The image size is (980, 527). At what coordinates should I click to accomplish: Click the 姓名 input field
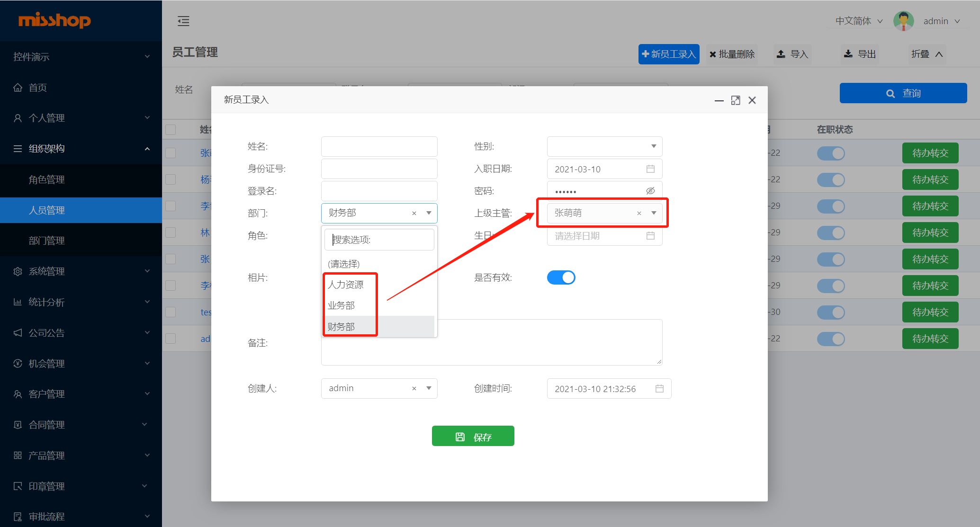coord(379,146)
